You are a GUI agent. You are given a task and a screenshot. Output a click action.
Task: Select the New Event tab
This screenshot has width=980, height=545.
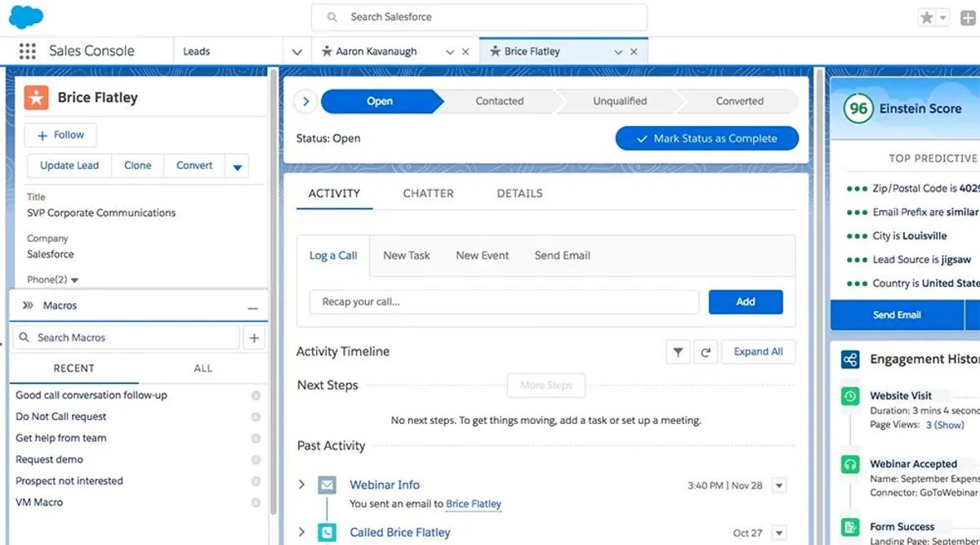coord(482,256)
